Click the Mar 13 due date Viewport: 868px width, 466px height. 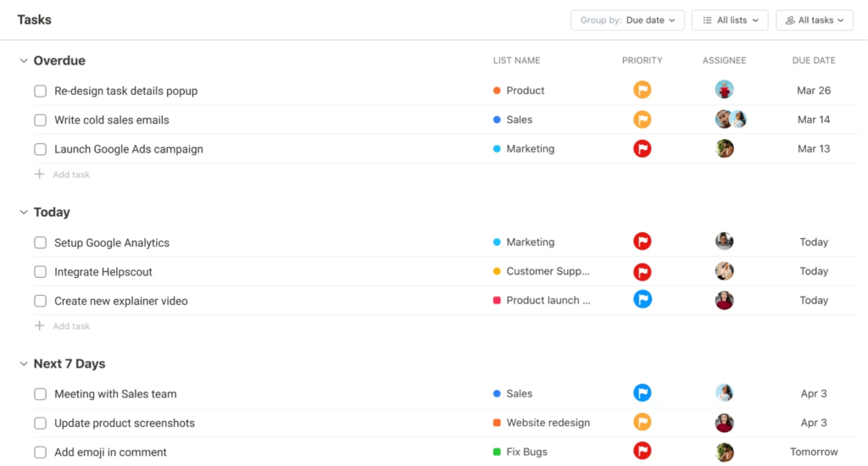[814, 148]
